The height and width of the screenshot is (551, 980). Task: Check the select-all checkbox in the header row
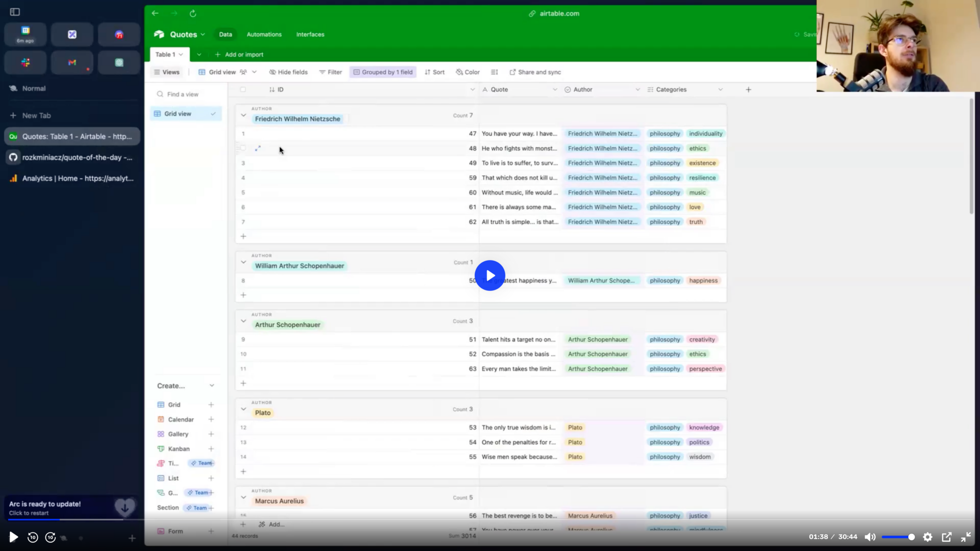(243, 89)
